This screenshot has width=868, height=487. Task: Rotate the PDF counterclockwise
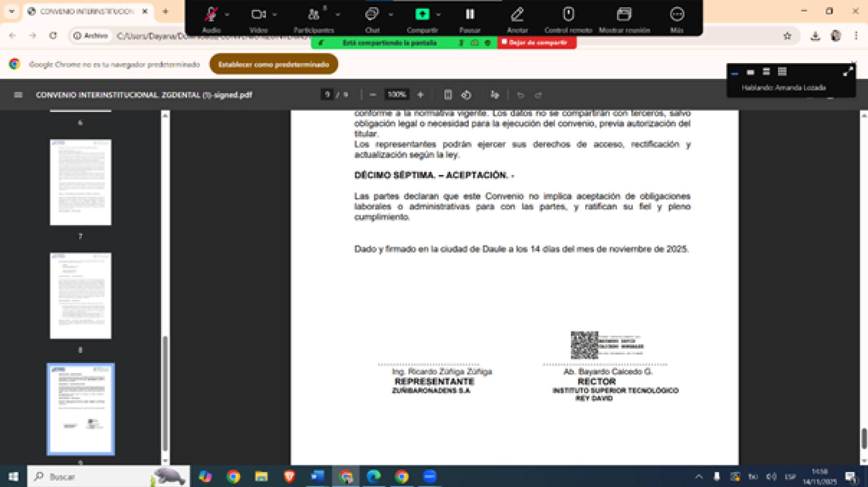(466, 95)
